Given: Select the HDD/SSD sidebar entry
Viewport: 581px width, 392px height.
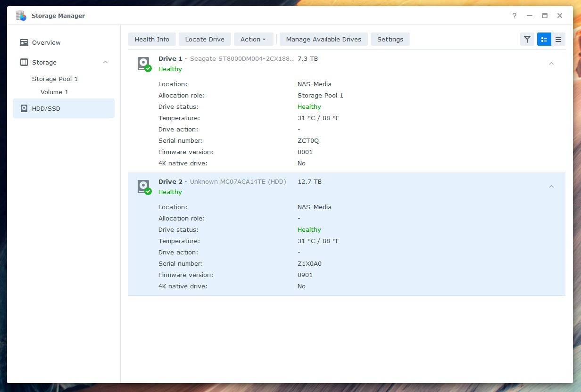Looking at the screenshot, I should click(x=46, y=108).
